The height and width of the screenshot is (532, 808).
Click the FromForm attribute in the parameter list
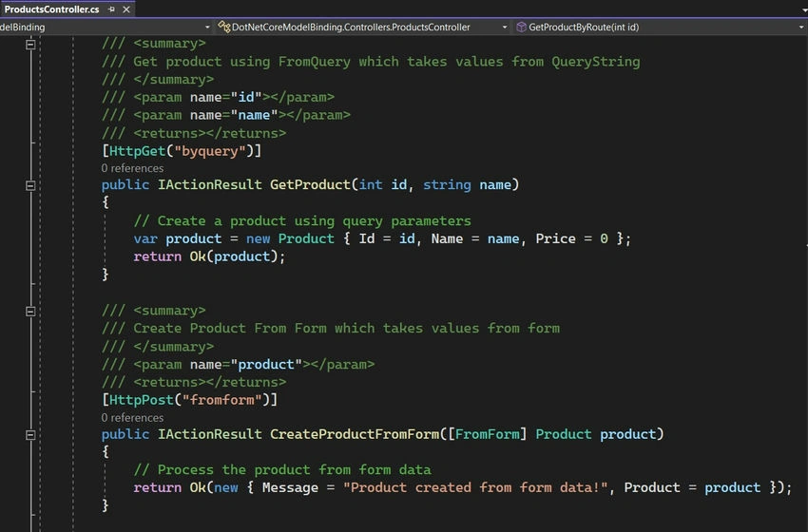click(x=487, y=434)
